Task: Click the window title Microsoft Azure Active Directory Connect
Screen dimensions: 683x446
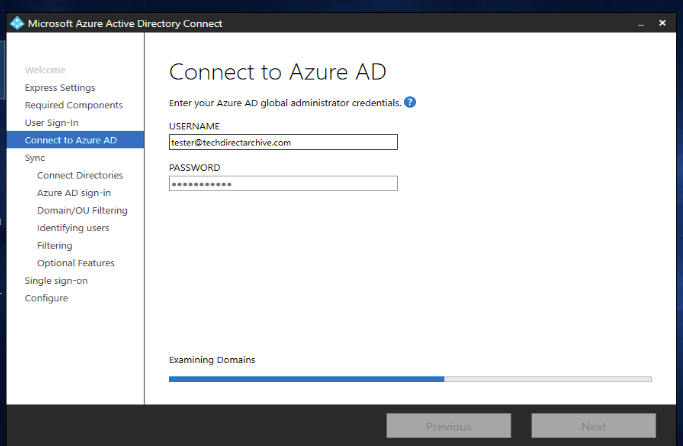Action: click(x=125, y=24)
